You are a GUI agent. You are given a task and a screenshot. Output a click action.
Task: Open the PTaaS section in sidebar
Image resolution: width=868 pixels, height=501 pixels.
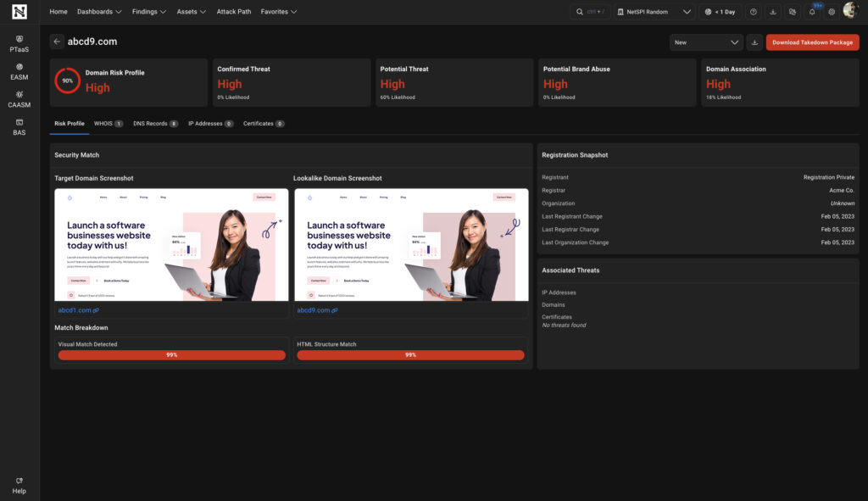click(19, 44)
